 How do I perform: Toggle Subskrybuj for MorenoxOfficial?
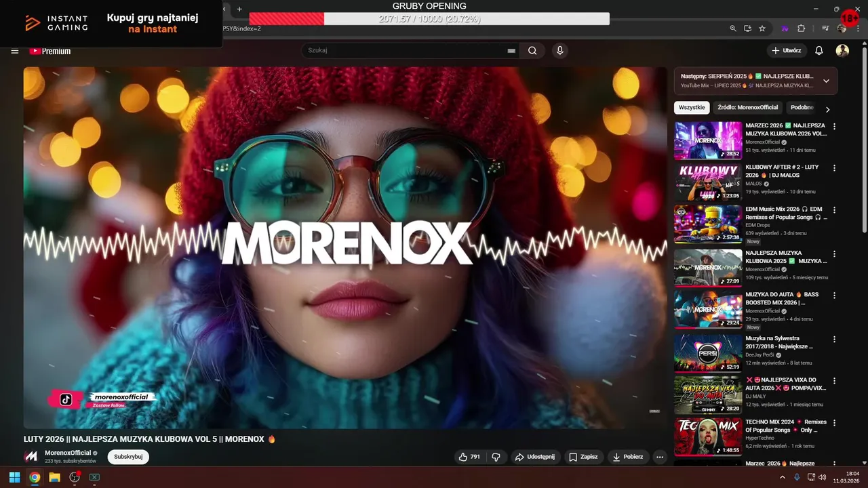coord(128,457)
